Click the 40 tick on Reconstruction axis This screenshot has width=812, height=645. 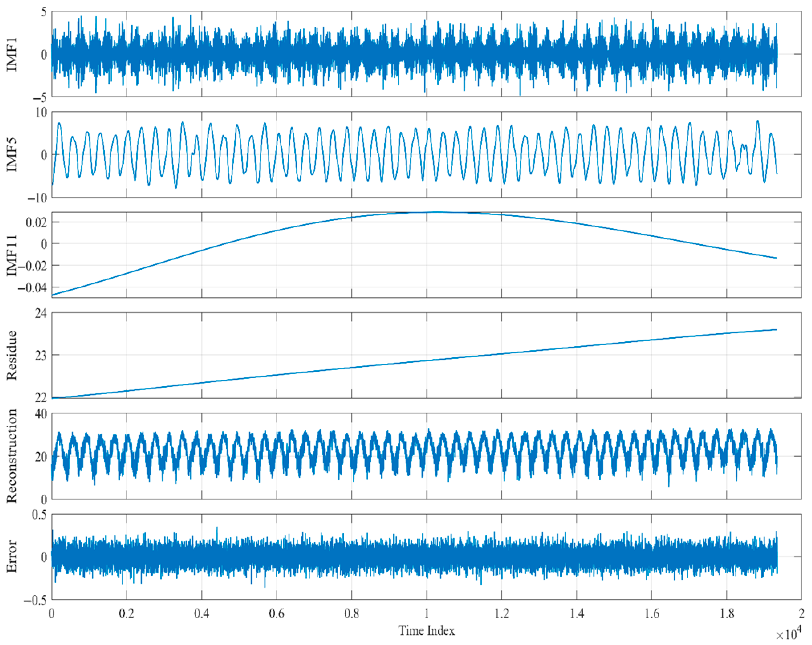41,414
